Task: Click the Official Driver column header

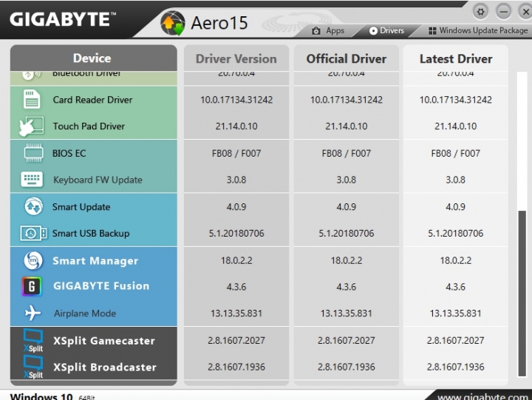Action: coord(346,58)
